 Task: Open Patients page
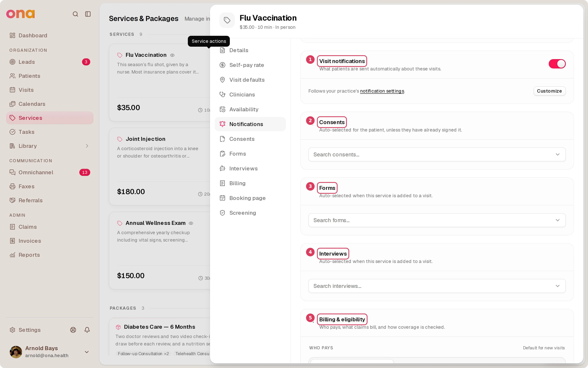point(50,76)
